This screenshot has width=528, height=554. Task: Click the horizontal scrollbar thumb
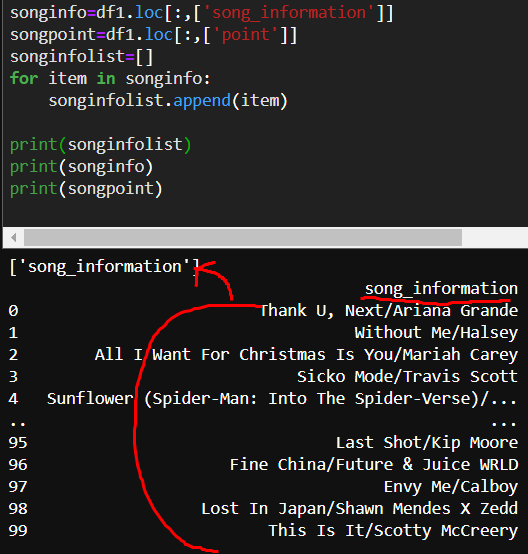pyautogui.click(x=243, y=237)
